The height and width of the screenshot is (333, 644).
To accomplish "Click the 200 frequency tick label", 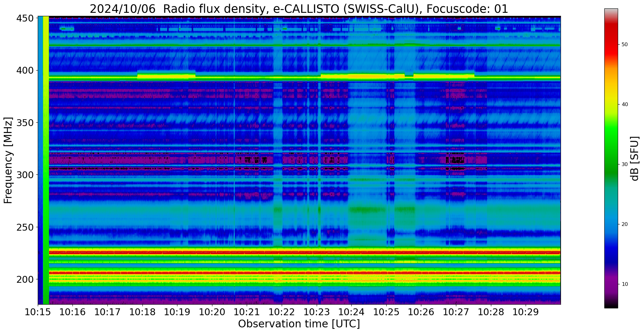I will pos(25,279).
